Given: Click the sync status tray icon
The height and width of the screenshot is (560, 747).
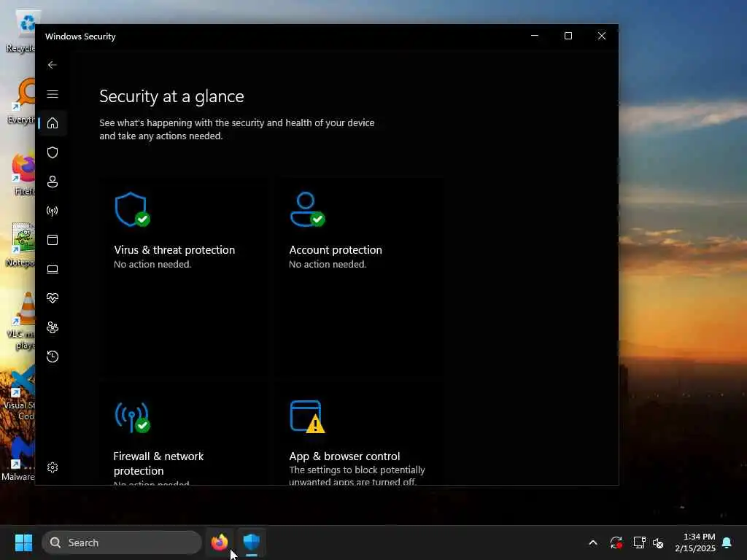Looking at the screenshot, I should [x=616, y=542].
